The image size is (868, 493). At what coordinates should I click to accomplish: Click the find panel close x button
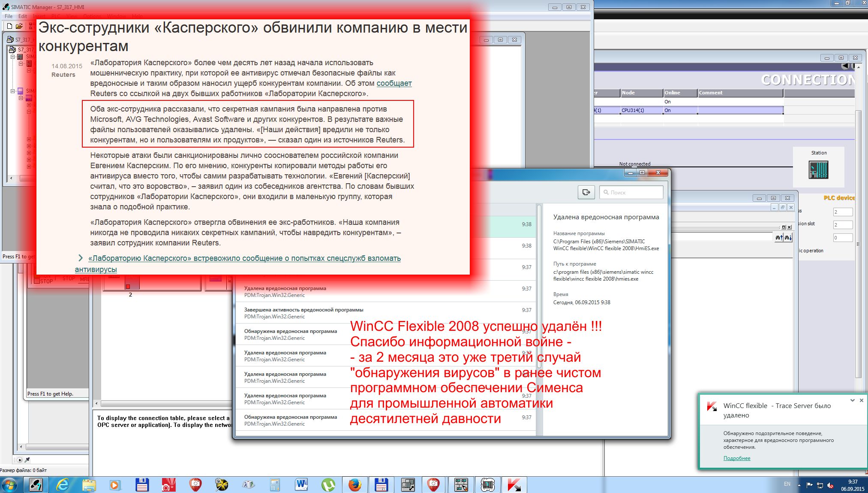pos(790,227)
